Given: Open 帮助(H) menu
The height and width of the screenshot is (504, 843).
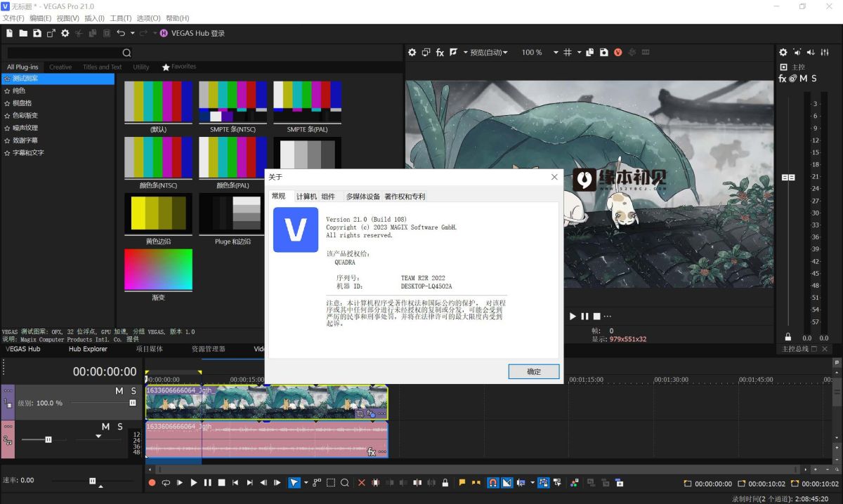Looking at the screenshot, I should [177, 18].
